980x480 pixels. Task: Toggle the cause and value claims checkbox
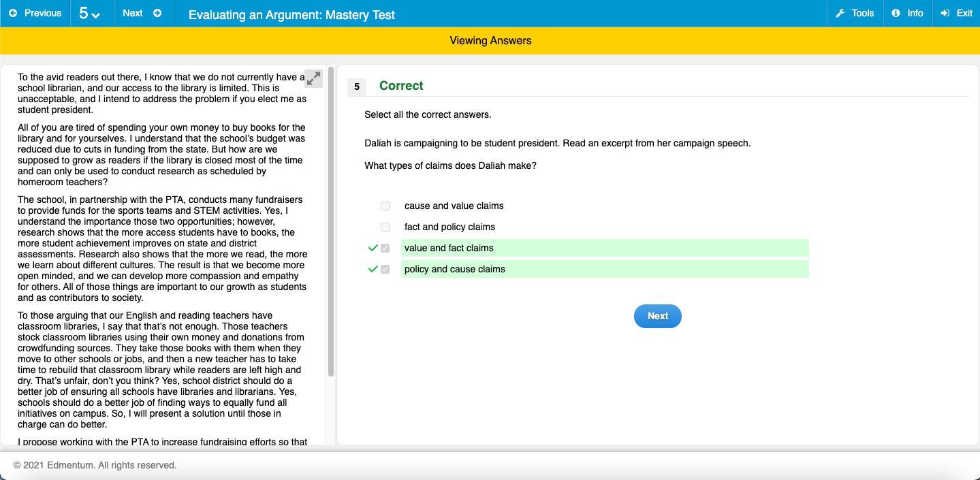(385, 206)
